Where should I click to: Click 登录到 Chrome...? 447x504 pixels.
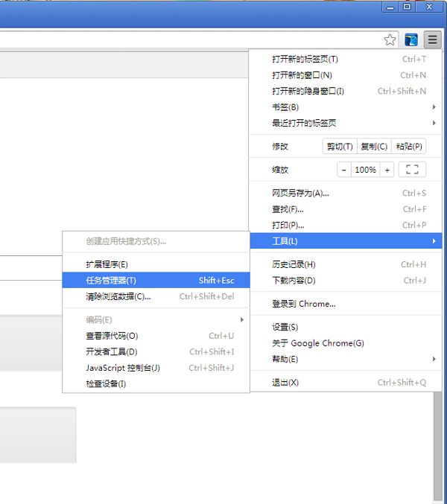[346, 304]
